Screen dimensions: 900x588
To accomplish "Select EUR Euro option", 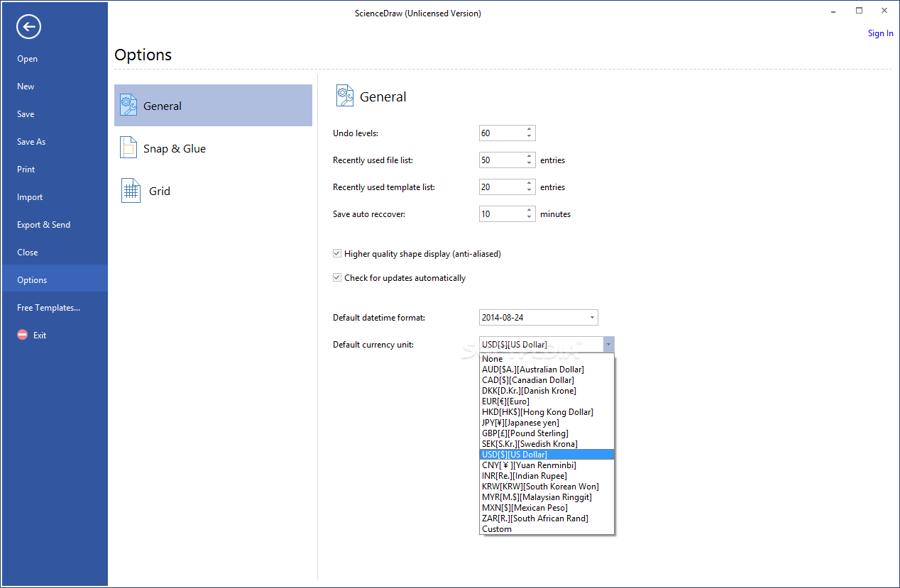I will coord(547,401).
